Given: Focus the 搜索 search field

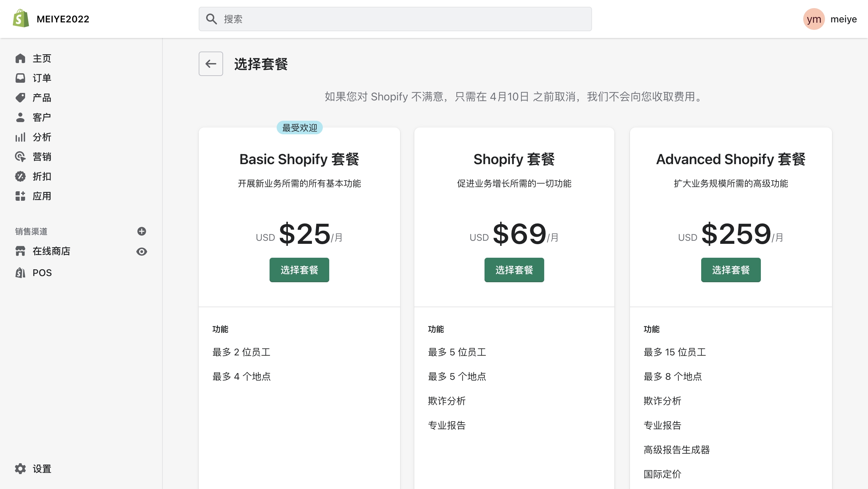Looking at the screenshot, I should tap(395, 19).
